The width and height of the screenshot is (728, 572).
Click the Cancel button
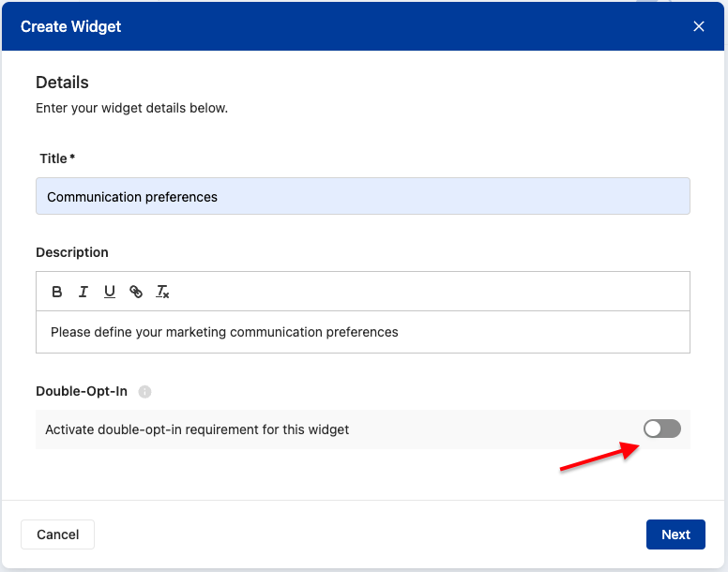click(57, 534)
